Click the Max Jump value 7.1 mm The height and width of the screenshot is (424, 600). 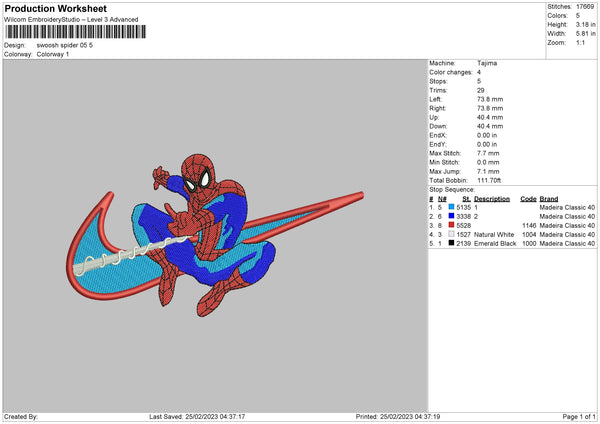coord(488,171)
